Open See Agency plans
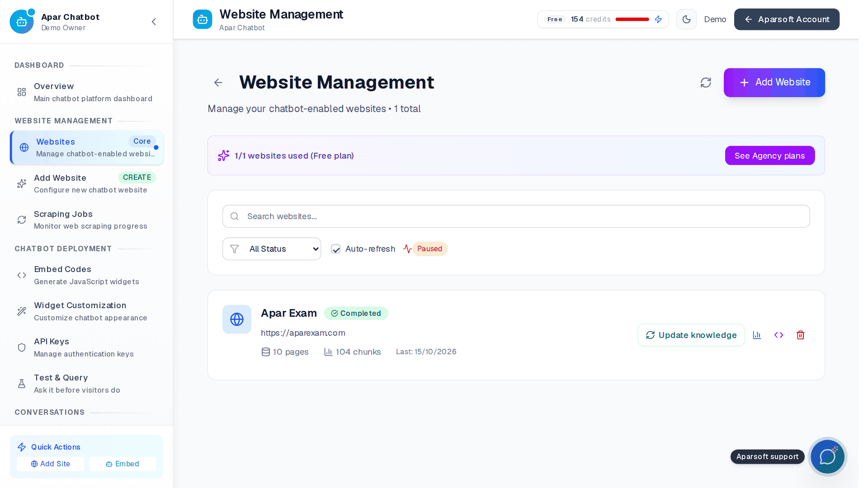Viewport: 868px width, 488px height. pyautogui.click(x=769, y=155)
